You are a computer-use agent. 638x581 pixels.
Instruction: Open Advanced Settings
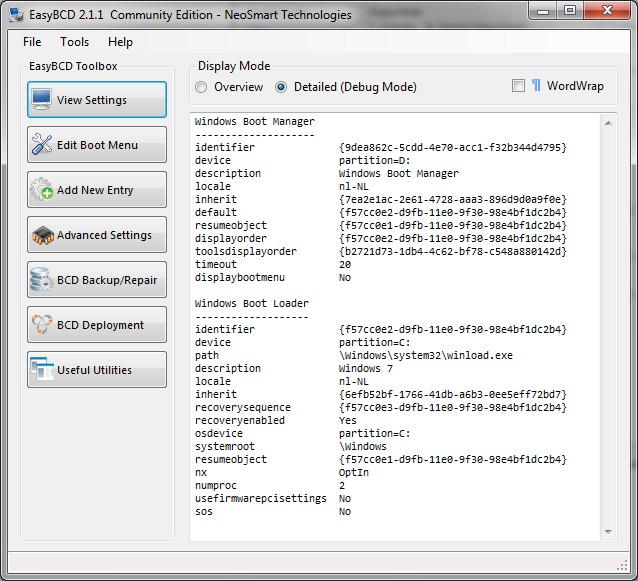point(97,235)
